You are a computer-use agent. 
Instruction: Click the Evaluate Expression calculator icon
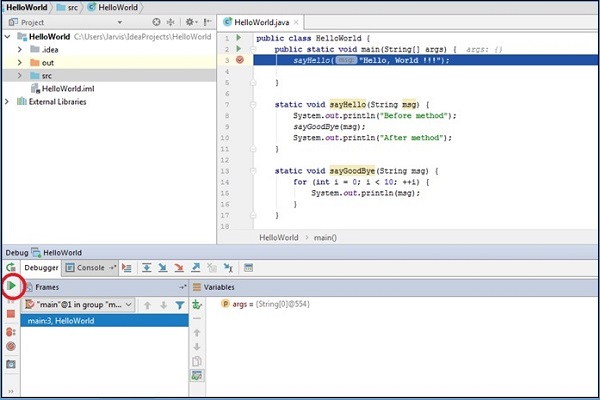pyautogui.click(x=248, y=268)
